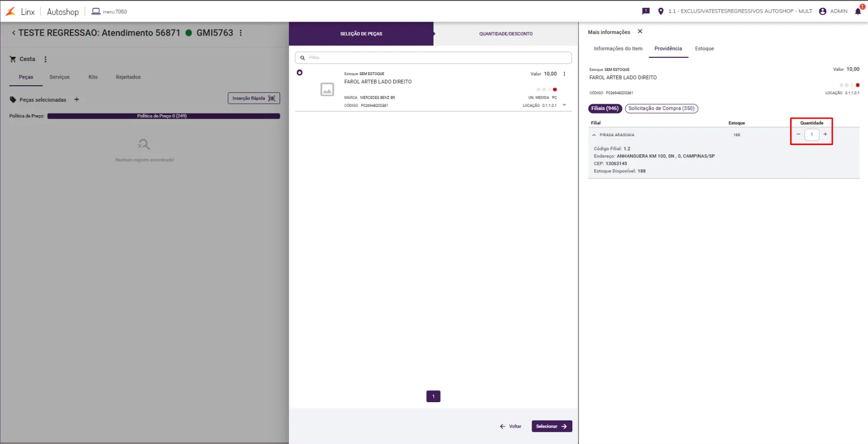868x444 pixels.
Task: Open the Rejeitados tab
Action: (128, 77)
